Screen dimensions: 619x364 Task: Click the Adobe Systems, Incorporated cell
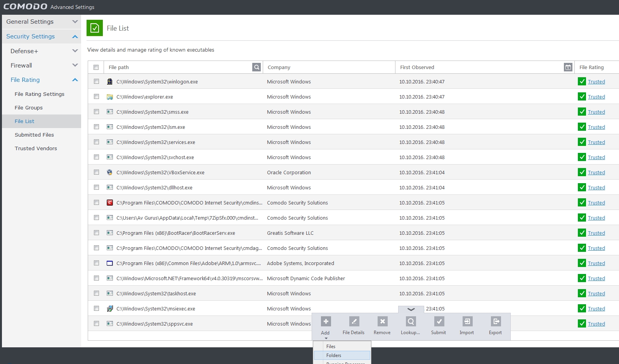pyautogui.click(x=300, y=263)
